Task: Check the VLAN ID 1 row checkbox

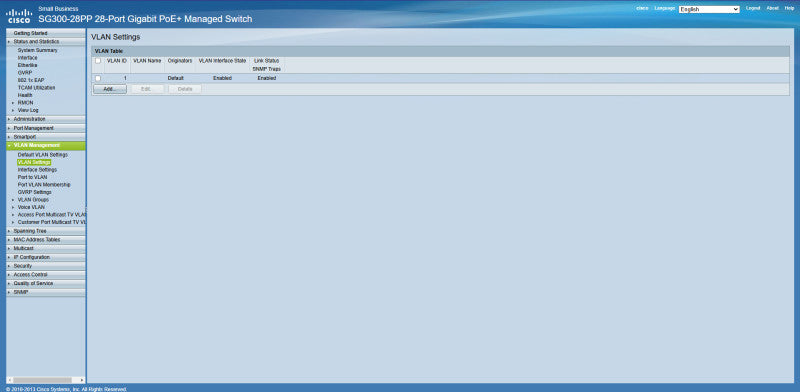Action: tap(98, 78)
